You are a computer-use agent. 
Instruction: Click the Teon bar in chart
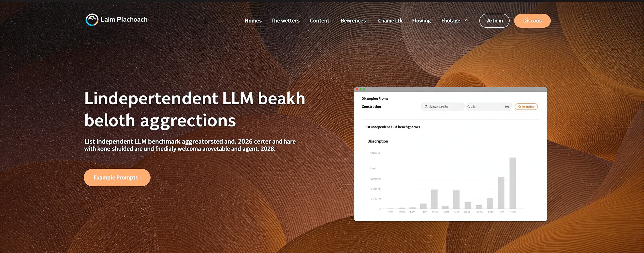[x=423, y=206]
